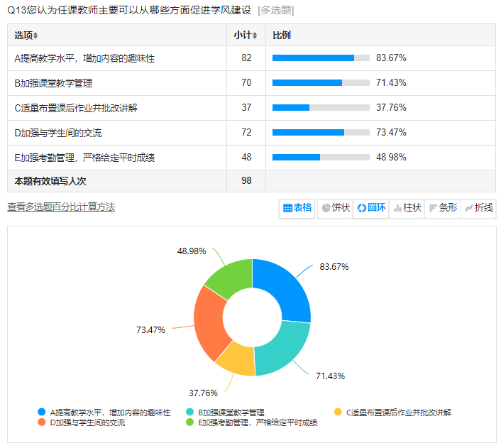Toggle legend dot for E加强考勤管理
The height and width of the screenshot is (448, 501).
(x=190, y=422)
